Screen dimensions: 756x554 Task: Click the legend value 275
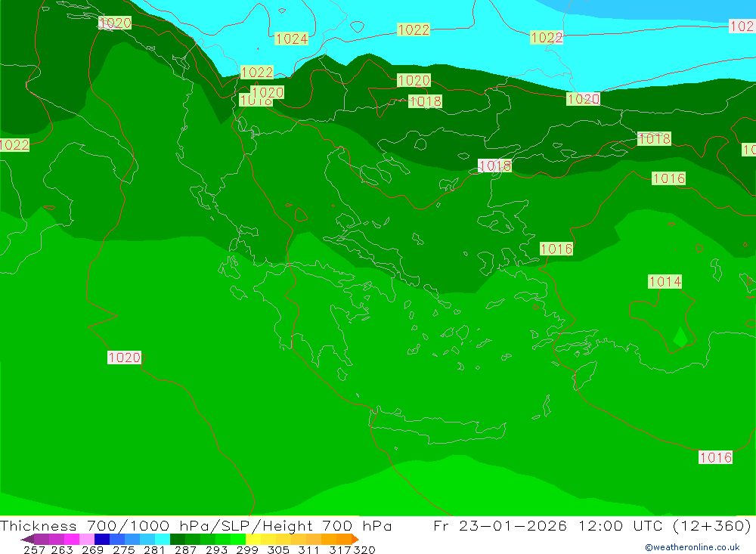click(x=124, y=549)
